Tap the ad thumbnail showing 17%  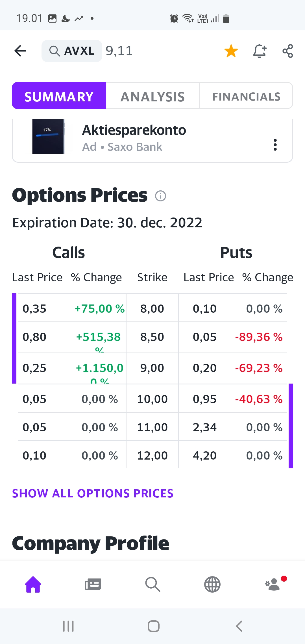[x=48, y=136]
